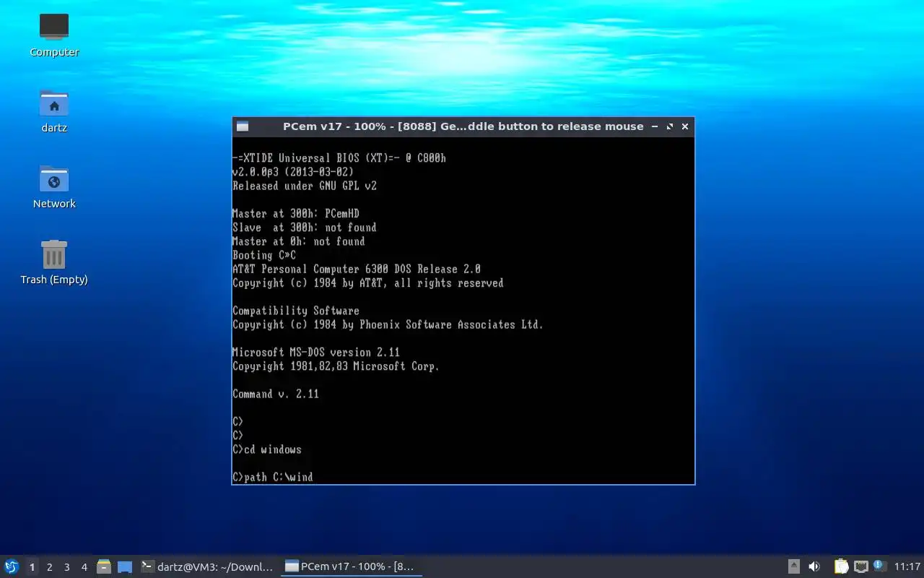Open the volume speaker tray icon
This screenshot has width=924, height=578.
pyautogui.click(x=814, y=566)
